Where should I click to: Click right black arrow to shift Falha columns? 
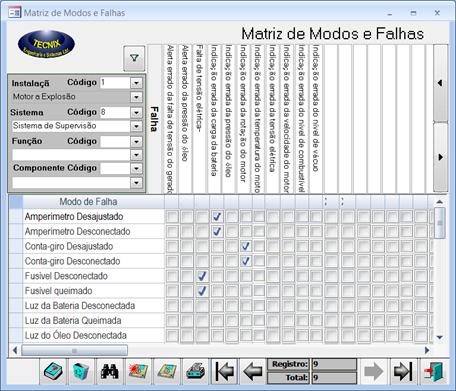pyautogui.click(x=440, y=157)
